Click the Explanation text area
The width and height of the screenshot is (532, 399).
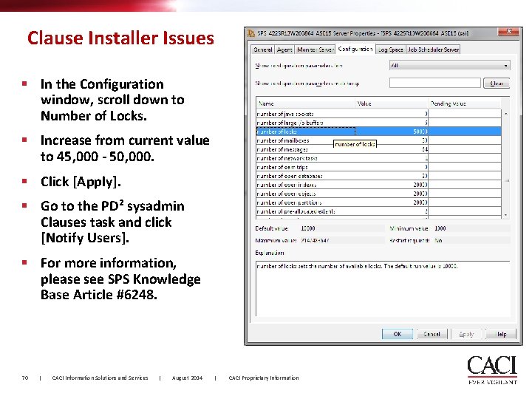point(383,289)
